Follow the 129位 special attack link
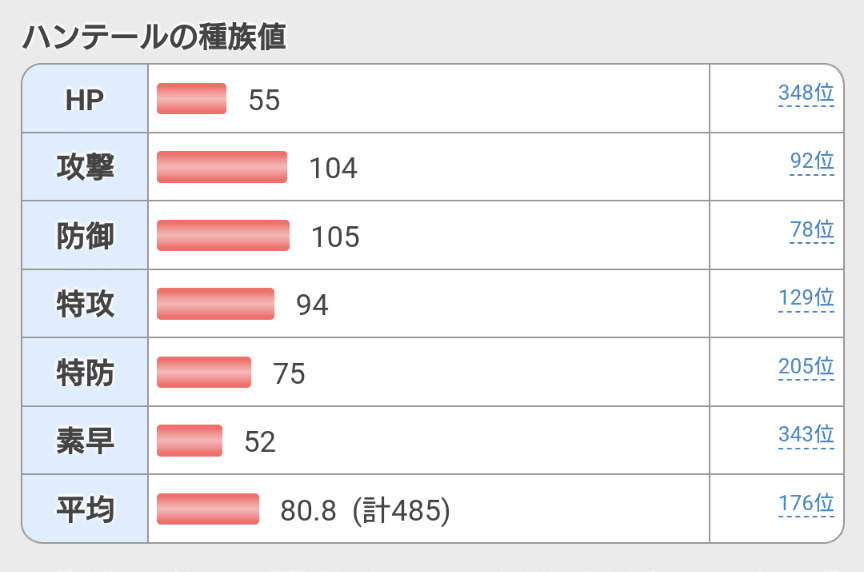Screen dimensions: 864x572 click(805, 298)
